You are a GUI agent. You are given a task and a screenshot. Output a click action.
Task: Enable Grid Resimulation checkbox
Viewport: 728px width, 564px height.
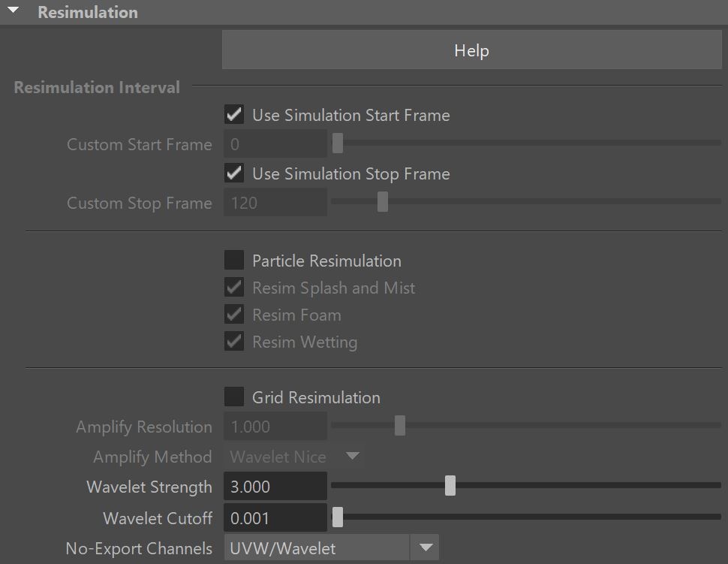click(234, 397)
